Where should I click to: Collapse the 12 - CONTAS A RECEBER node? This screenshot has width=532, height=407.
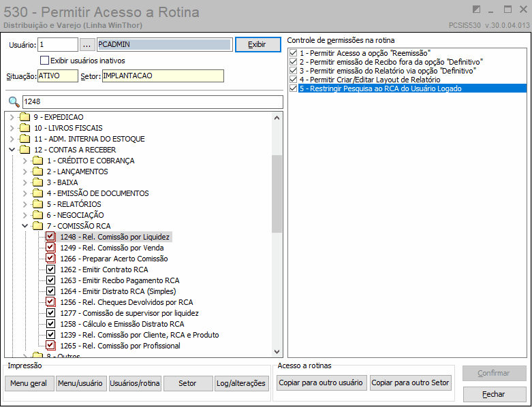(x=12, y=150)
